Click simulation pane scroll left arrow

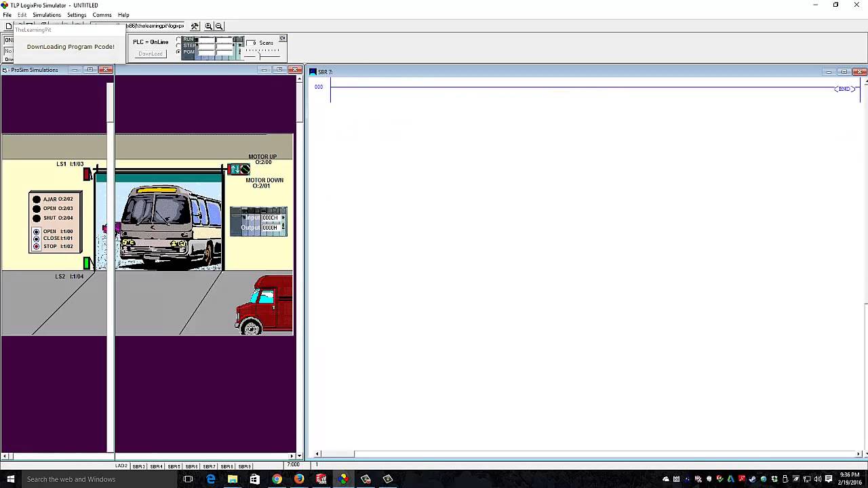[5, 456]
